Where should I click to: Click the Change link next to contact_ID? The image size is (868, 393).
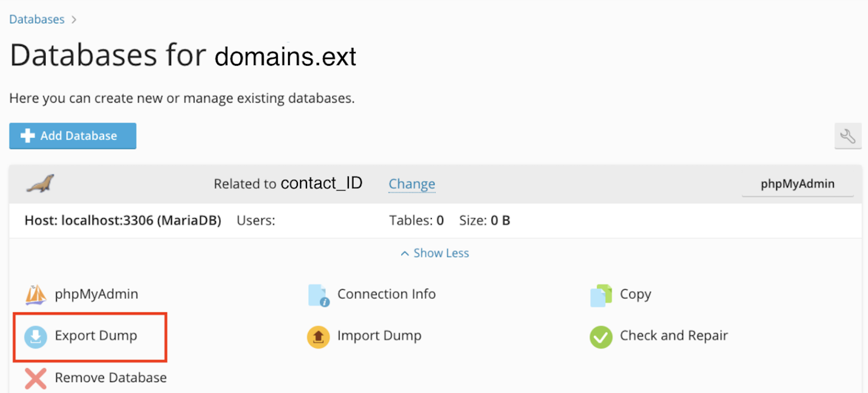click(411, 183)
